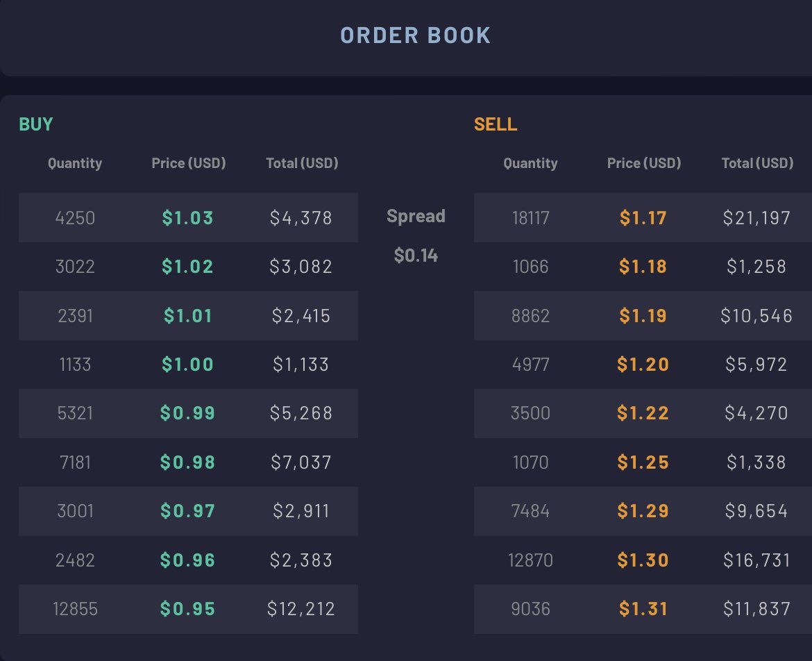Click buy price $1.01
The image size is (812, 661).
187,315
